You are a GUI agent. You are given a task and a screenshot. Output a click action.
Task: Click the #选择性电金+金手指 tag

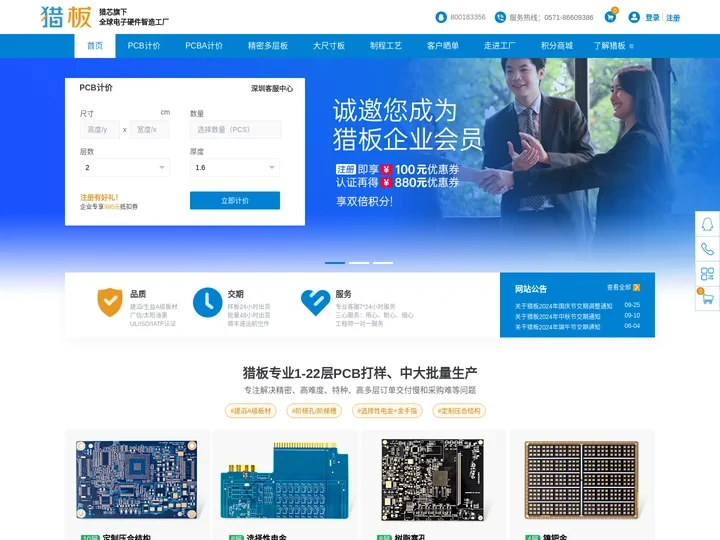(387, 411)
